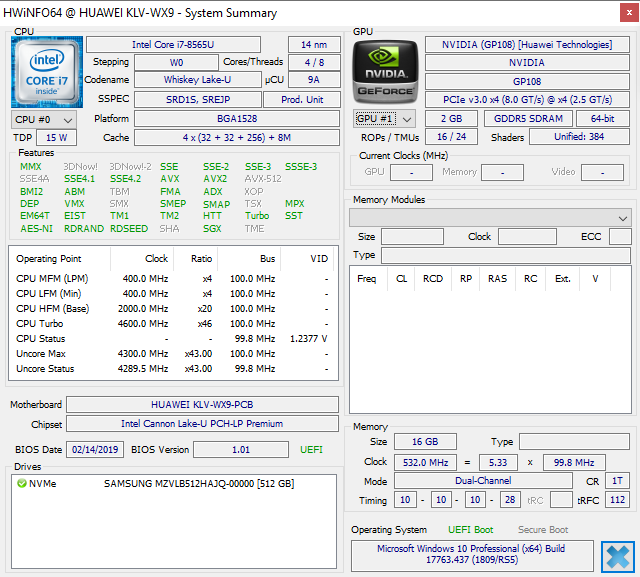Viewport: 640px width, 577px height.
Task: Click the ROPs / TMUs value 16 / 24
Action: pyautogui.click(x=451, y=137)
